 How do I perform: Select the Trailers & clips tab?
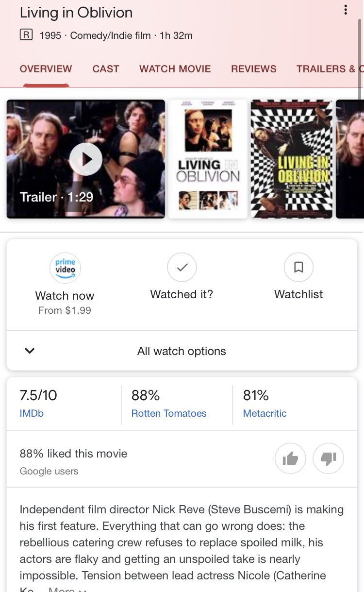[330, 69]
